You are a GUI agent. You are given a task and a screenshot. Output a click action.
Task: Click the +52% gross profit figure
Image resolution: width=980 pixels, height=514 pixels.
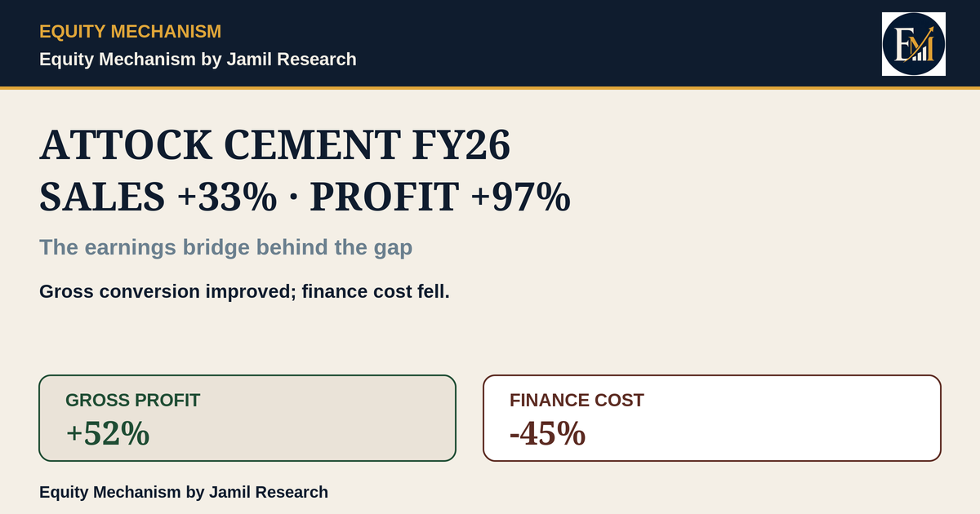pyautogui.click(x=108, y=434)
